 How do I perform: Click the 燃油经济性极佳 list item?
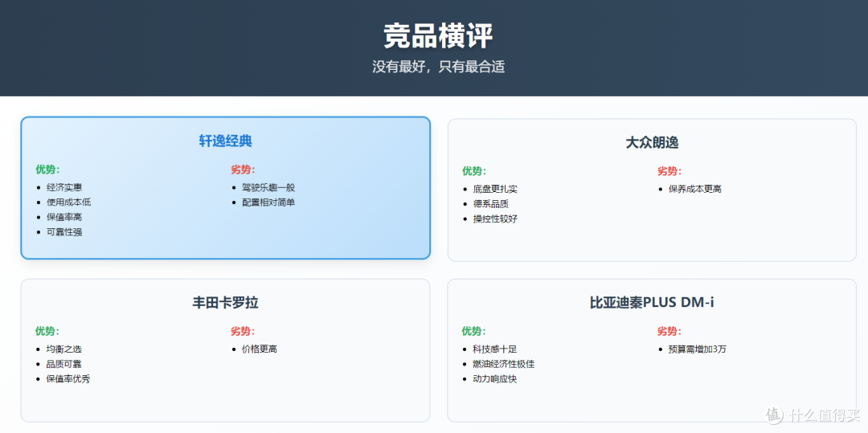coord(504,365)
